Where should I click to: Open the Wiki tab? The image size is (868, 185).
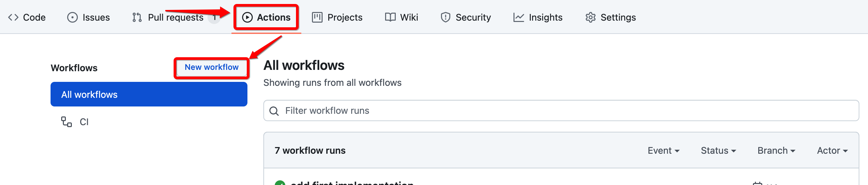[409, 17]
